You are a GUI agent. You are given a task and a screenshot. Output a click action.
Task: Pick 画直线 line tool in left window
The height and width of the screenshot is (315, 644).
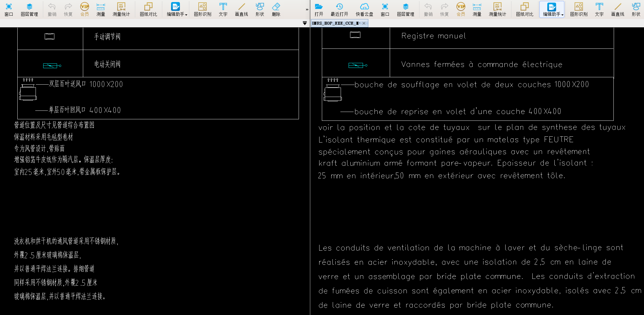click(x=242, y=9)
